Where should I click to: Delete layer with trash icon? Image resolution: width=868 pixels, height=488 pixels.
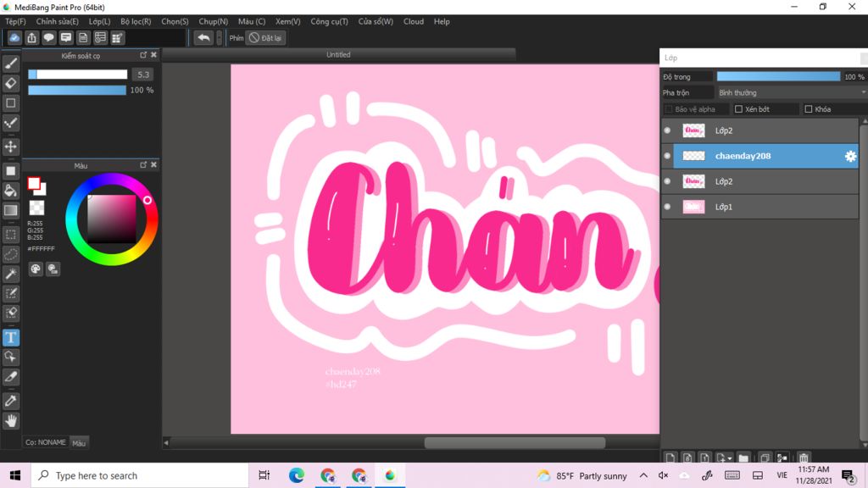pyautogui.click(x=804, y=458)
